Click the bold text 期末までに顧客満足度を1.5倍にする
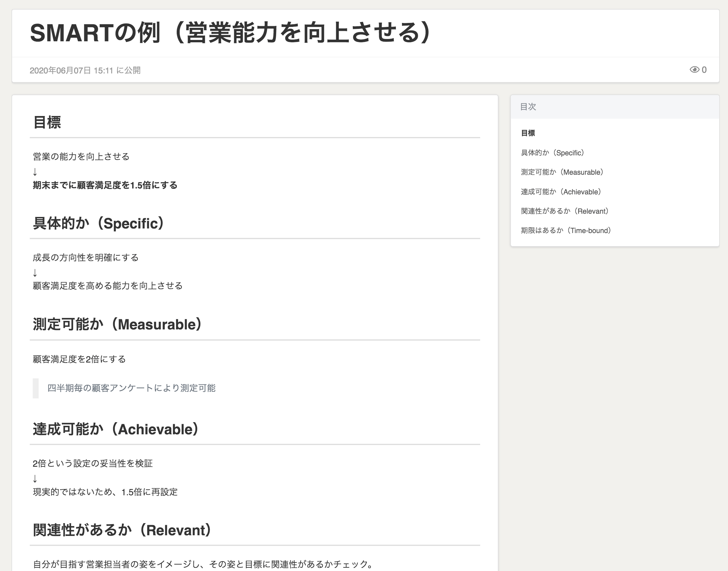The width and height of the screenshot is (728, 571). tap(105, 185)
